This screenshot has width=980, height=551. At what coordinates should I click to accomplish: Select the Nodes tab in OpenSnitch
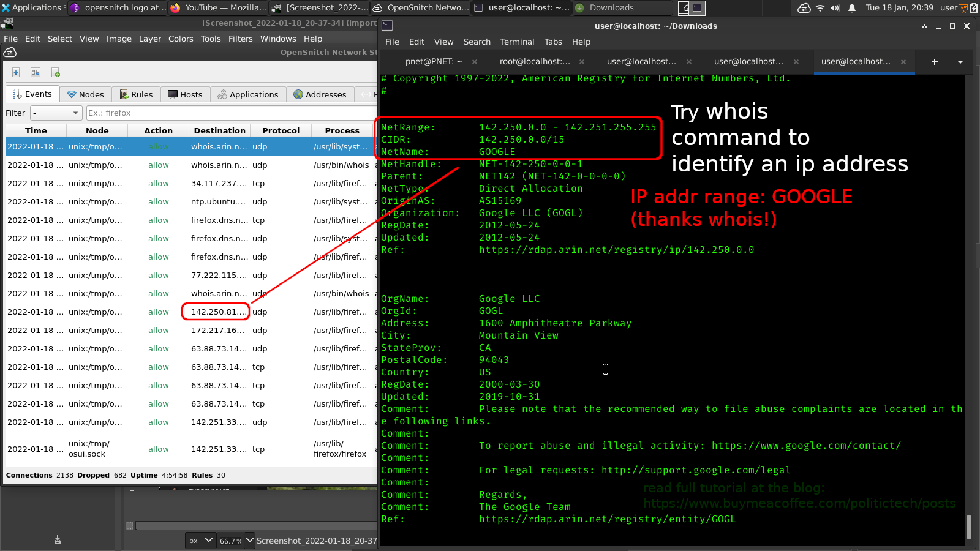pyautogui.click(x=85, y=94)
